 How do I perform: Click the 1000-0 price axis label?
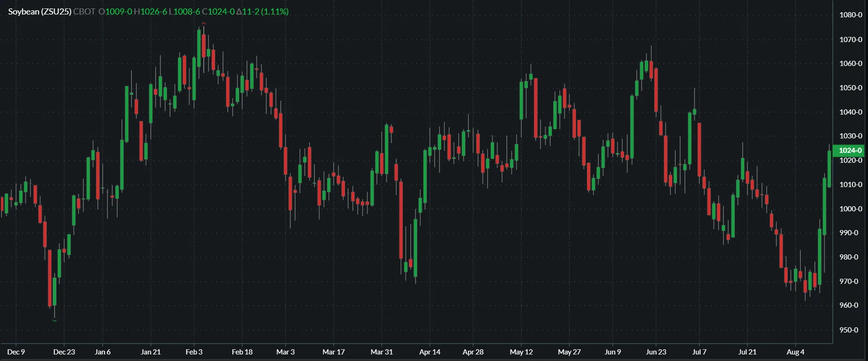click(851, 209)
